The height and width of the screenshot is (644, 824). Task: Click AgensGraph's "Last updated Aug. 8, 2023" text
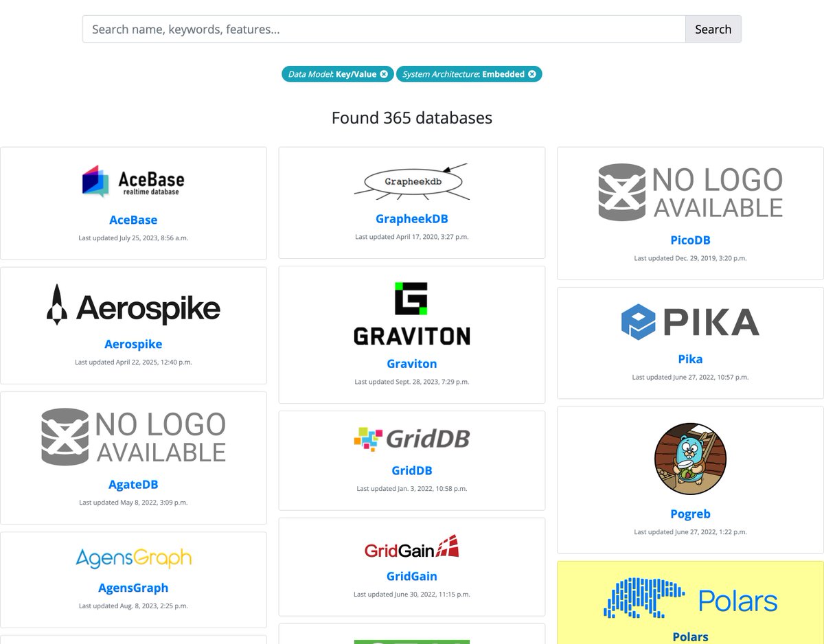(133, 606)
